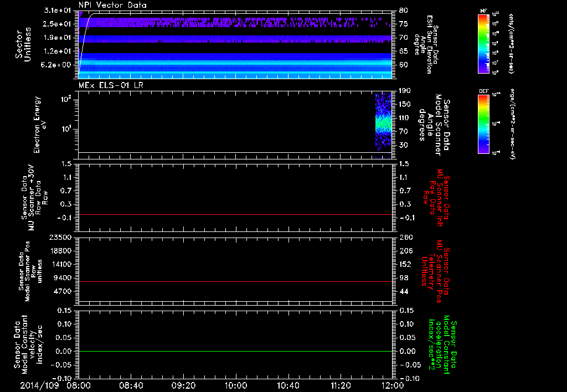The width and height of the screenshot is (567, 392).
Task: Click the 152 telemetry tick label
Action: click(405, 264)
